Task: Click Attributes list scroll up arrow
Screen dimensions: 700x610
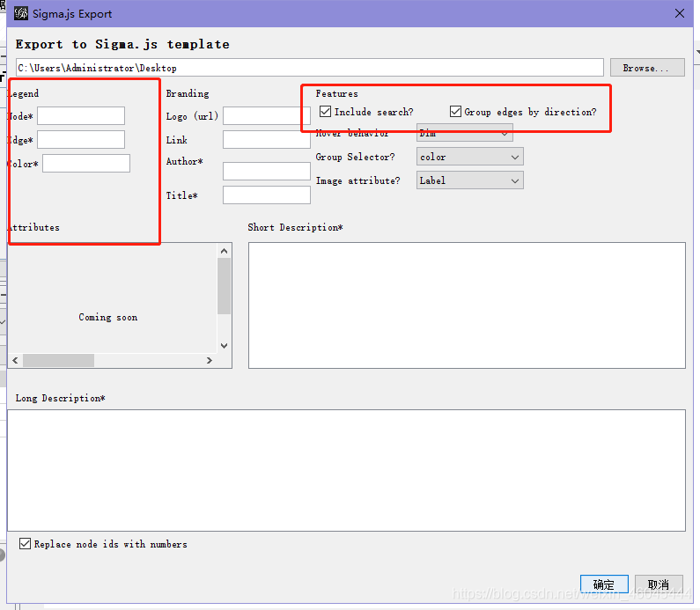Action: 225,251
